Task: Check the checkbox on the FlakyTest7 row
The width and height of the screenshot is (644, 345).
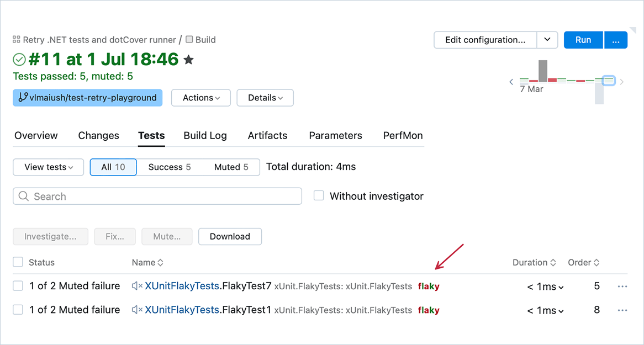Action: click(x=17, y=286)
